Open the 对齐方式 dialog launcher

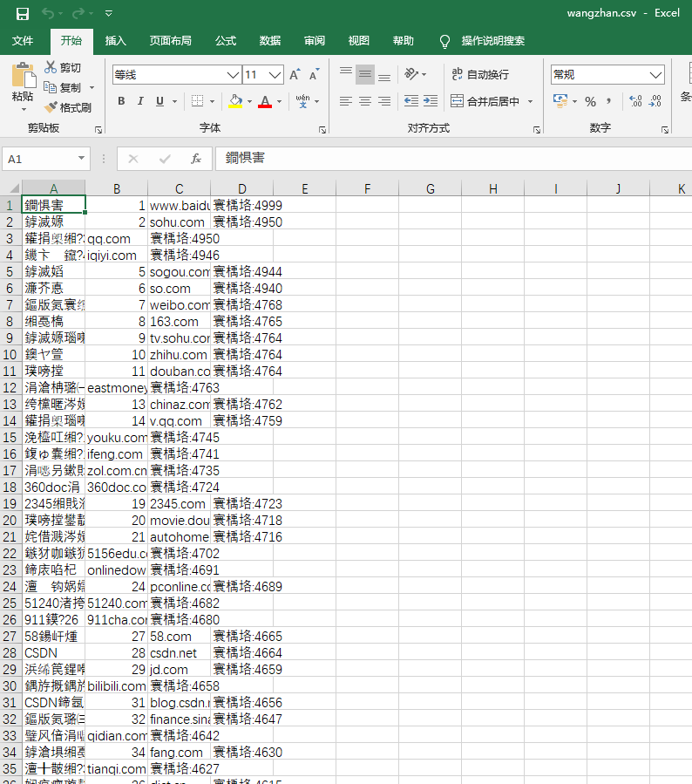pyautogui.click(x=537, y=130)
